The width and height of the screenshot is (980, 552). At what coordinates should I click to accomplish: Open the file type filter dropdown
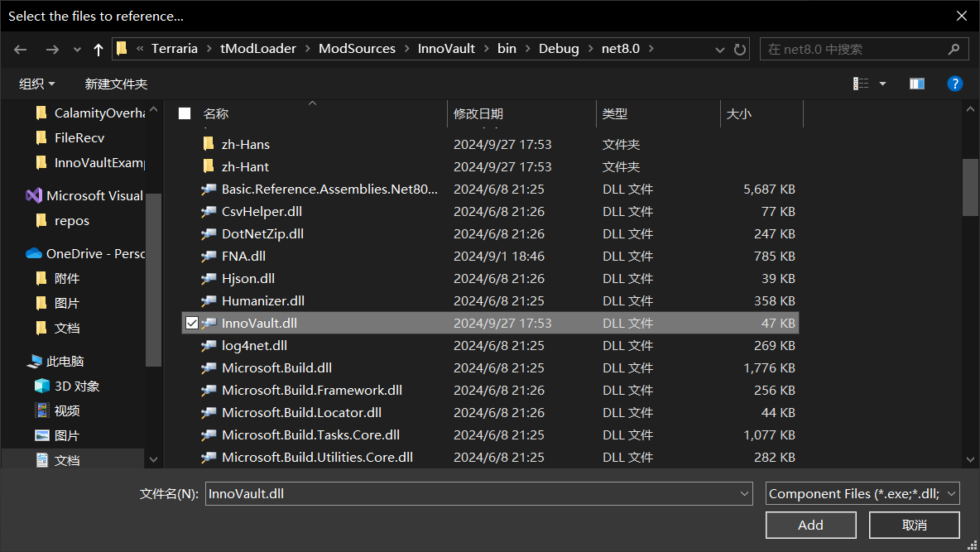tap(862, 494)
